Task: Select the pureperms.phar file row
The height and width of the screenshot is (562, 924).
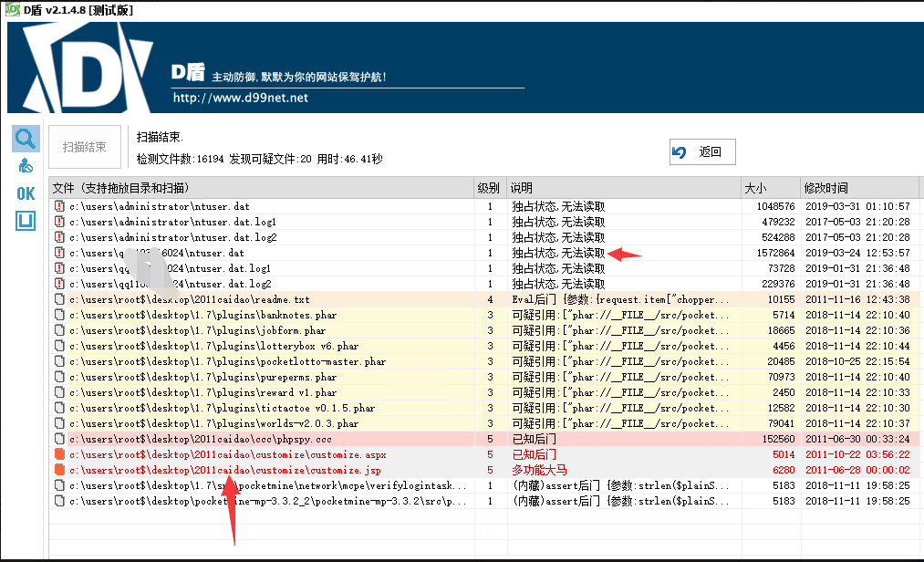Action: tap(274, 377)
